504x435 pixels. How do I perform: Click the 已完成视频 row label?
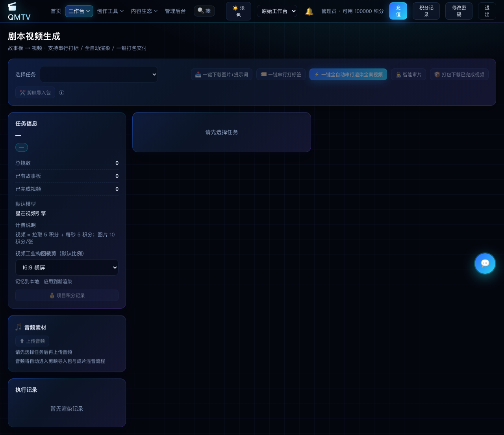(x=28, y=189)
